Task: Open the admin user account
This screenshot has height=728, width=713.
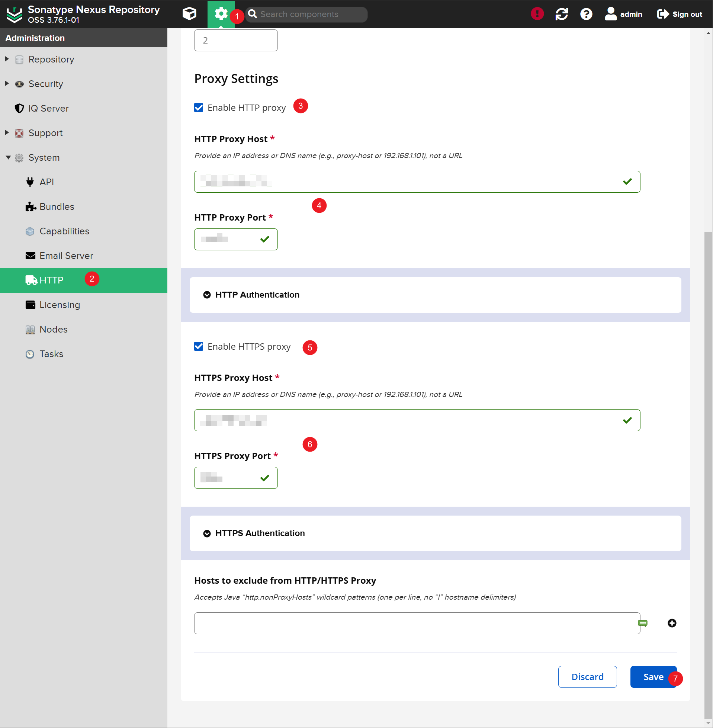Action: (623, 14)
